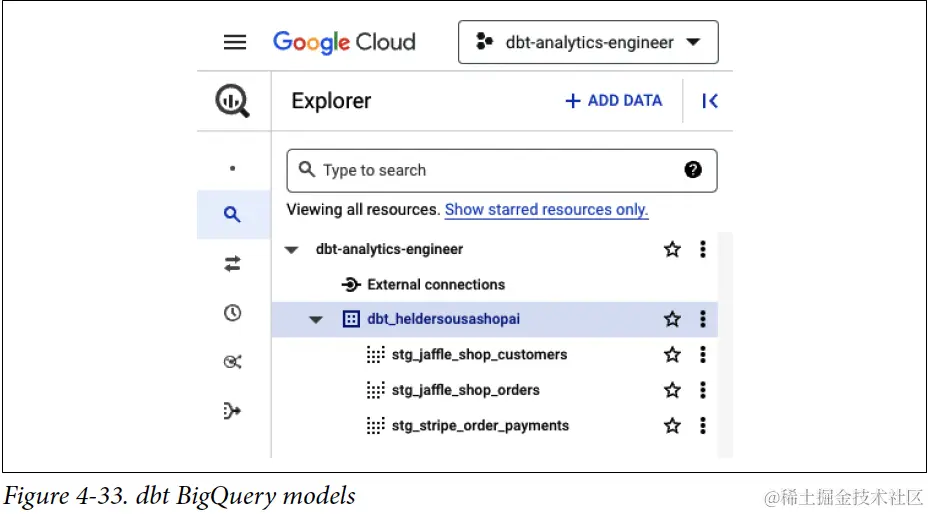Click the help question mark in search box
930x514 pixels.
click(693, 170)
